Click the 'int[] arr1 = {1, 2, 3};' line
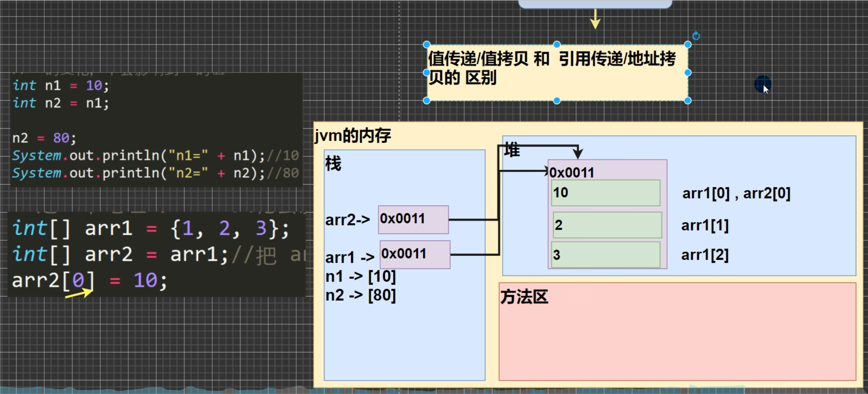Image resolution: width=868 pixels, height=394 pixels. coord(151,229)
